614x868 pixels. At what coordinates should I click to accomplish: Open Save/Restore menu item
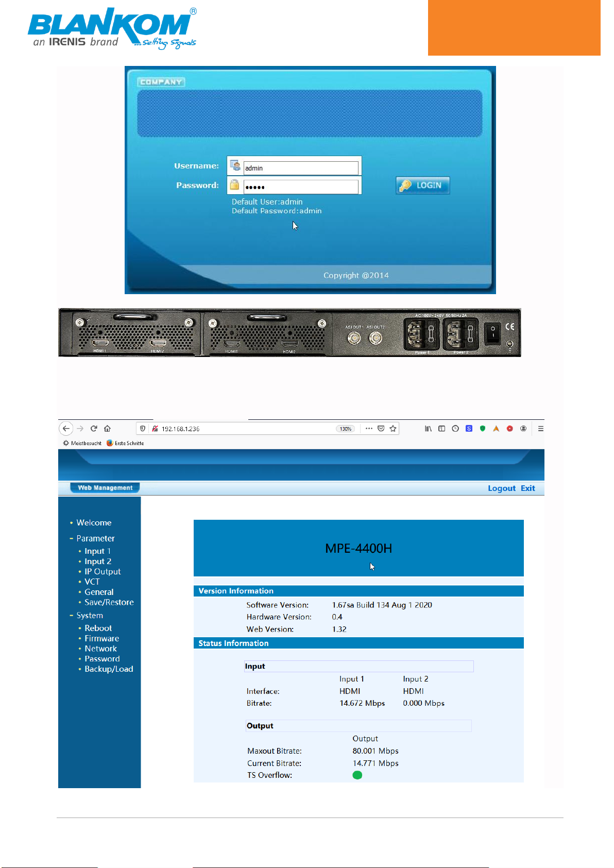(109, 602)
